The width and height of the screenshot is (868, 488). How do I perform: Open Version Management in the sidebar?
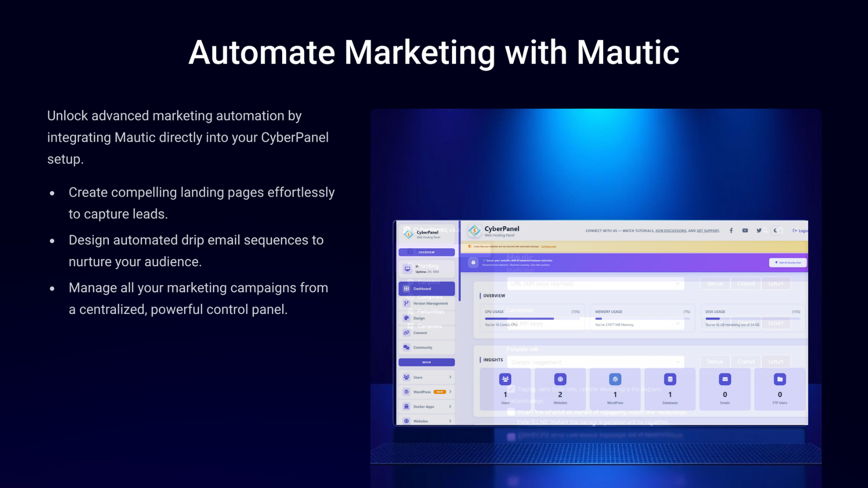pos(427,304)
